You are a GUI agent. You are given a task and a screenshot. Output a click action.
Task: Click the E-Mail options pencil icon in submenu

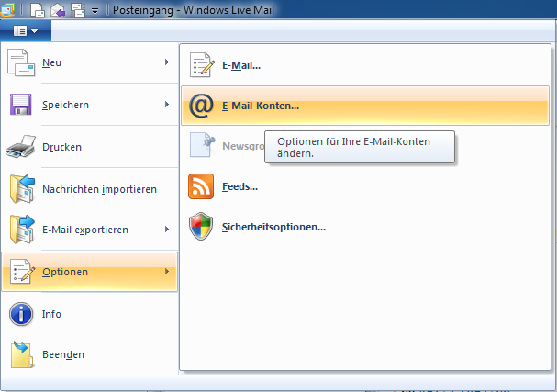coord(202,65)
